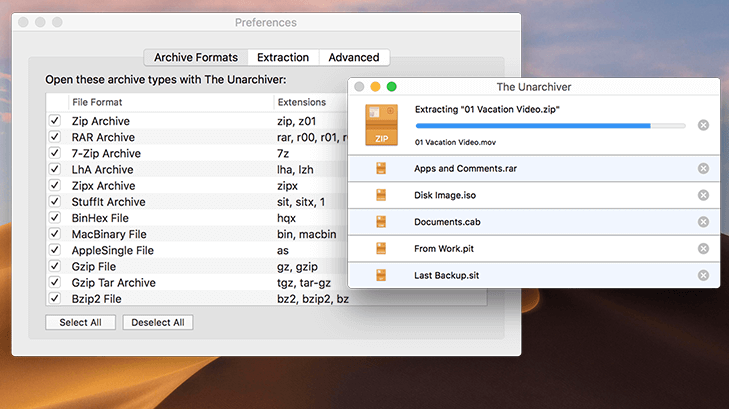Screen dimensions: 729x409
Task: Click the 01 Vacation Video.mov label
Action: pyautogui.click(x=455, y=142)
